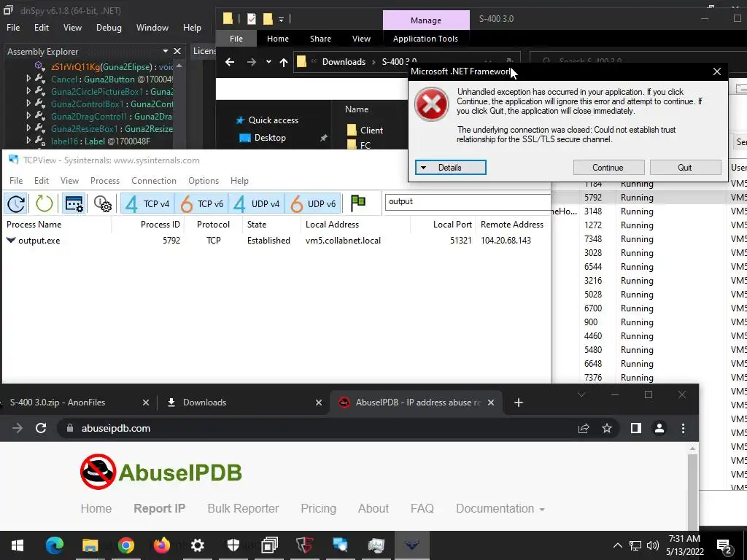Click Continue in the error dialog
The height and width of the screenshot is (560, 747).
click(608, 168)
